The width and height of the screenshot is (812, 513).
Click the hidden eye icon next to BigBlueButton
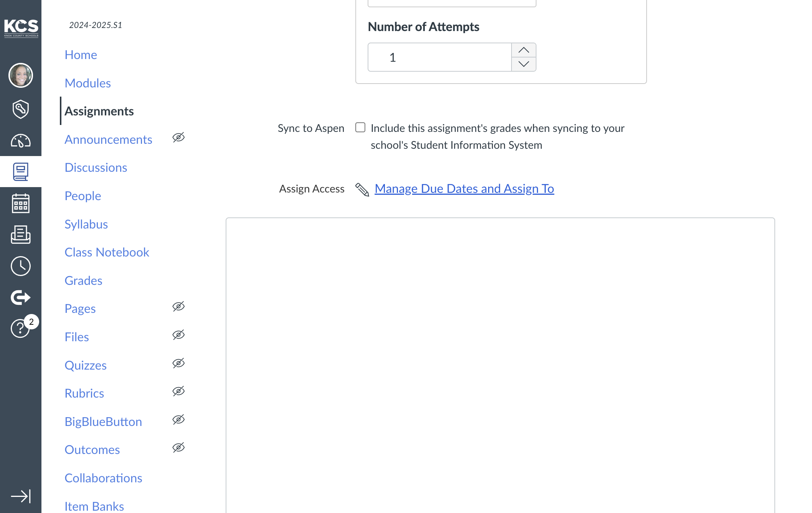coord(178,419)
